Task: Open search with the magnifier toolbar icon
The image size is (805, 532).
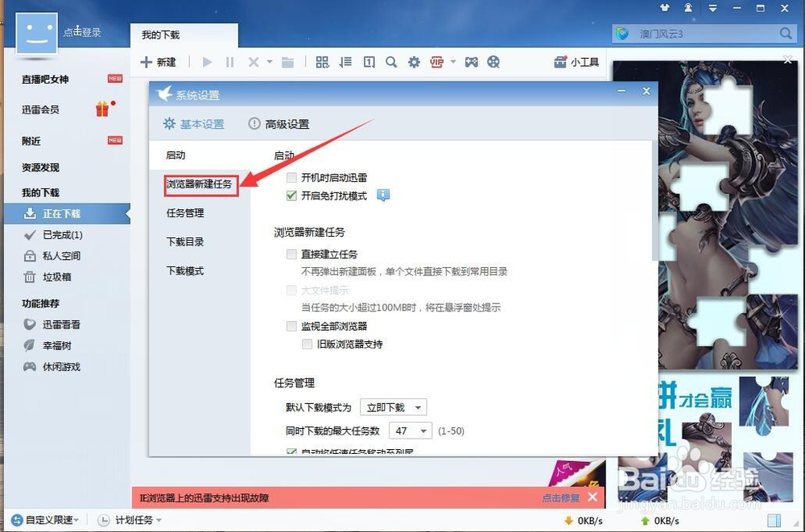Action: click(x=391, y=62)
